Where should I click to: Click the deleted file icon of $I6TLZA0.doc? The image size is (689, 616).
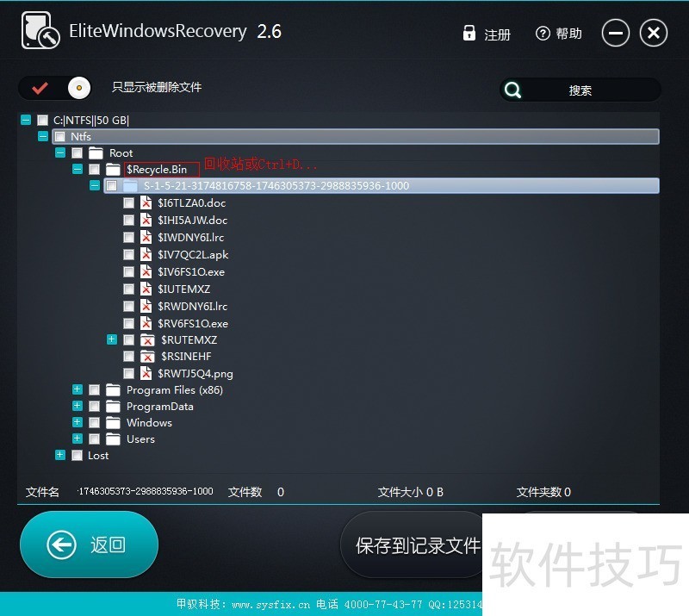pyautogui.click(x=146, y=203)
